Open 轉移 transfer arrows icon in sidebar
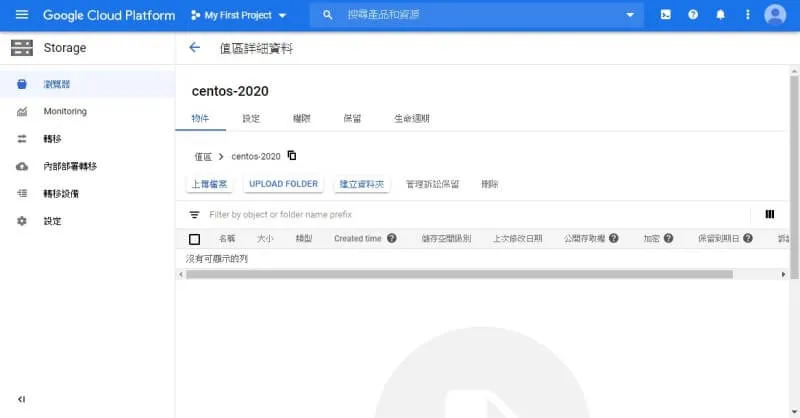Image resolution: width=800 pixels, height=418 pixels. [x=22, y=139]
